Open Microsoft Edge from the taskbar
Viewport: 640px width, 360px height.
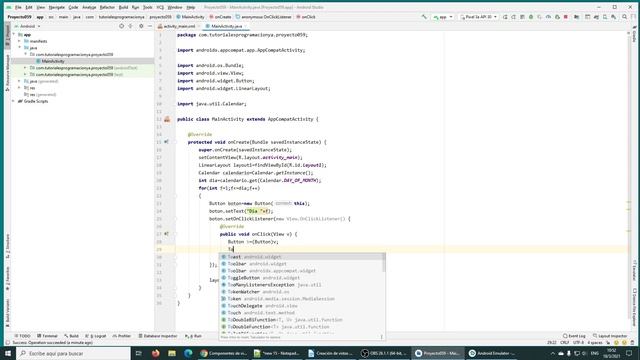(x=188, y=353)
